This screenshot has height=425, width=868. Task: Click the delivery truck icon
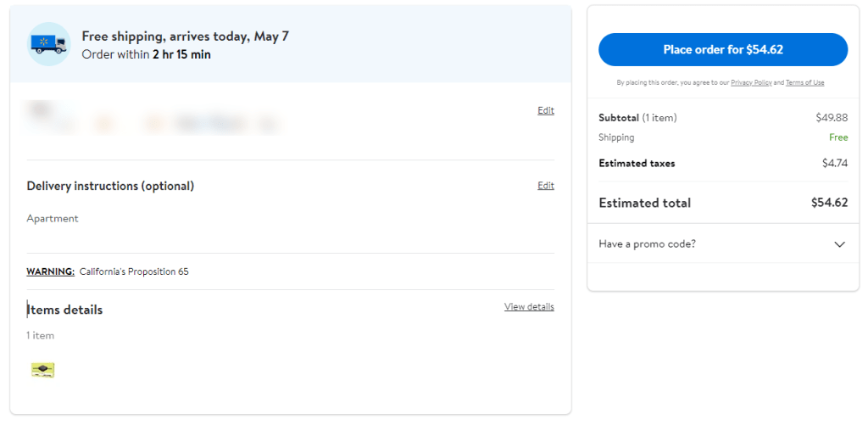(49, 44)
